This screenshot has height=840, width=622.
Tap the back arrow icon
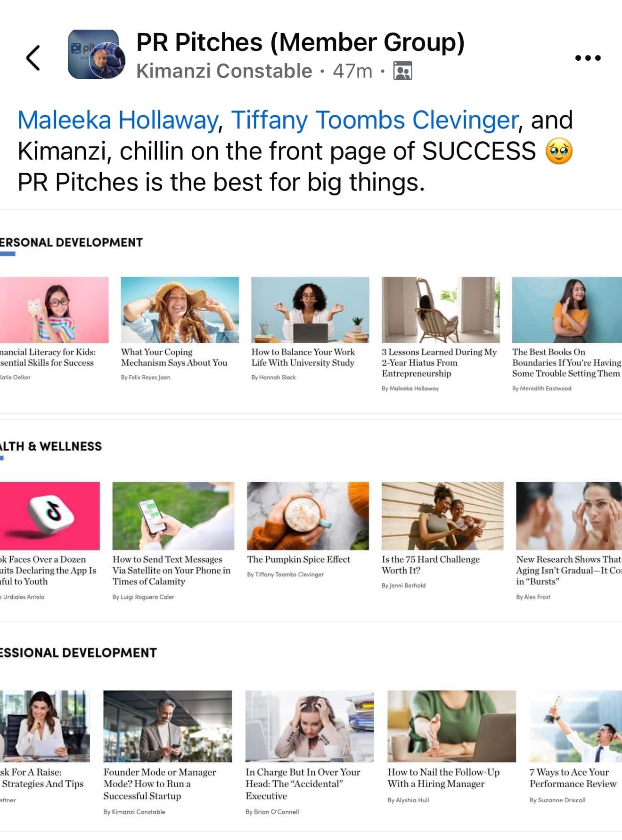tap(33, 58)
